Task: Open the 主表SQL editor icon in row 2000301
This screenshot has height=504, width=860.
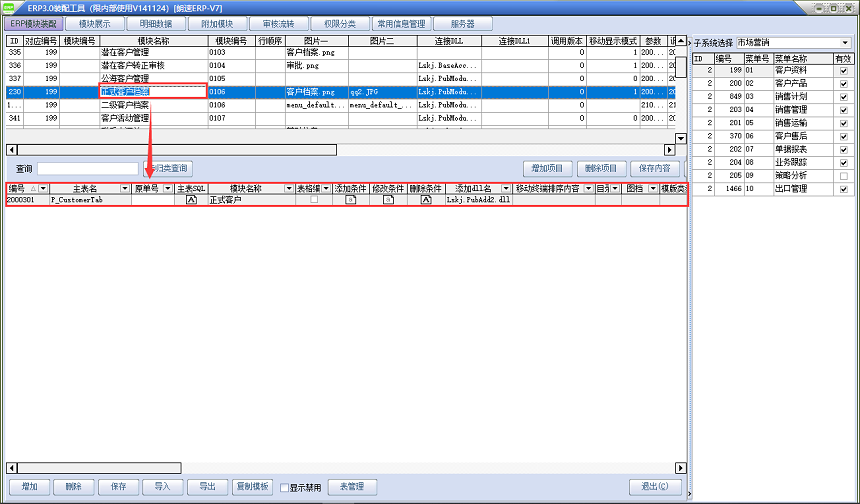Action: [191, 200]
